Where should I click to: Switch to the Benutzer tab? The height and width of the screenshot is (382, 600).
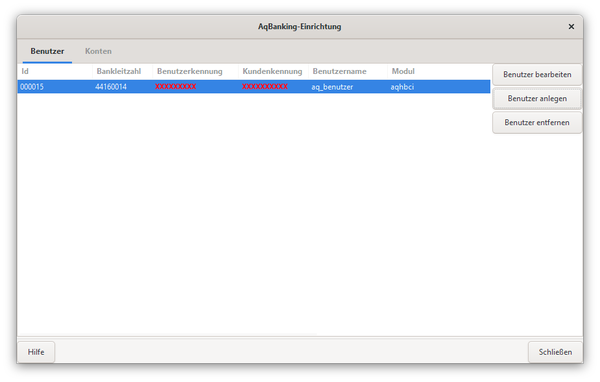point(47,51)
